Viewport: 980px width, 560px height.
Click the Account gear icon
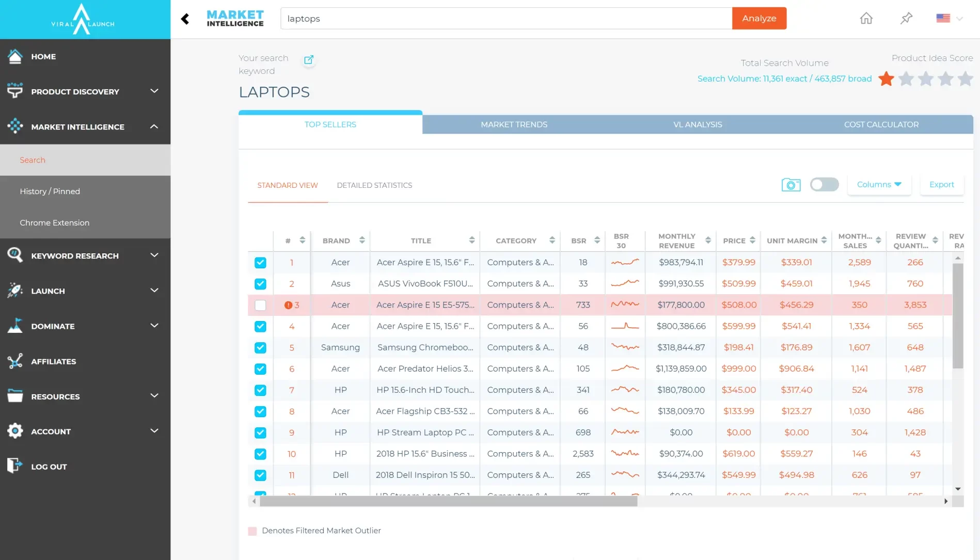tap(15, 431)
